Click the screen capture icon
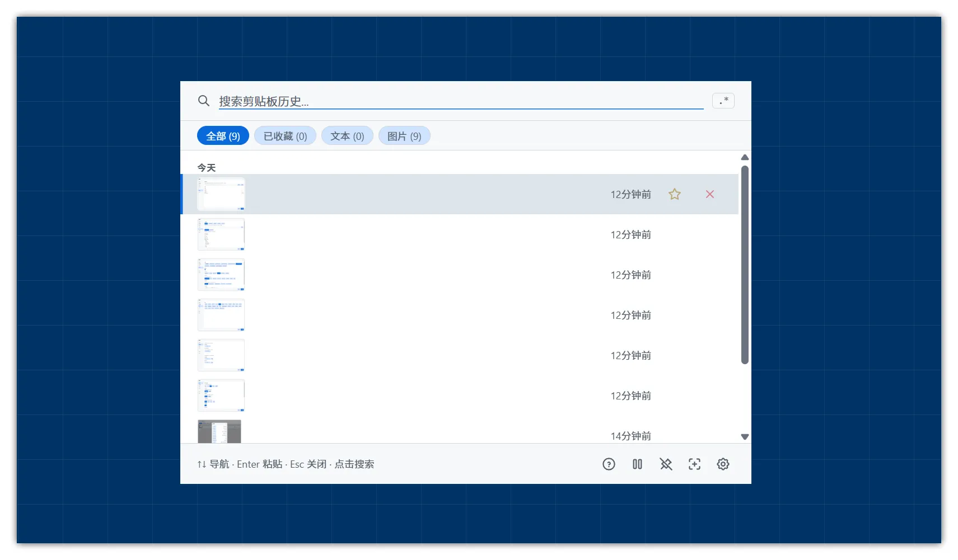958x560 pixels. click(694, 464)
